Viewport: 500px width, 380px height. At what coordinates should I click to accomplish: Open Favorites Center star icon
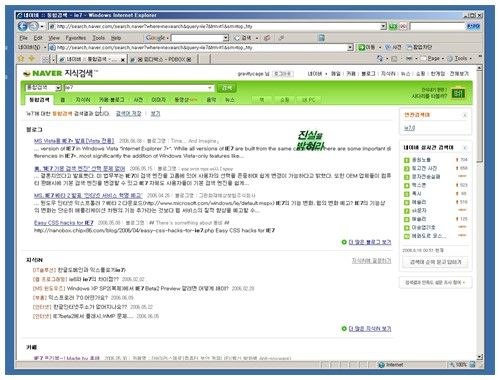point(21,59)
